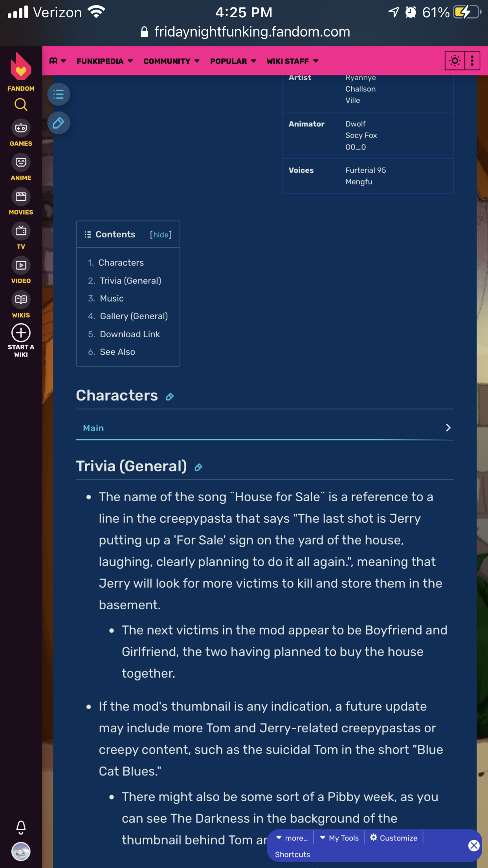This screenshot has height=868, width=488.
Task: Open the three-dot more options menu
Action: pos(472,61)
